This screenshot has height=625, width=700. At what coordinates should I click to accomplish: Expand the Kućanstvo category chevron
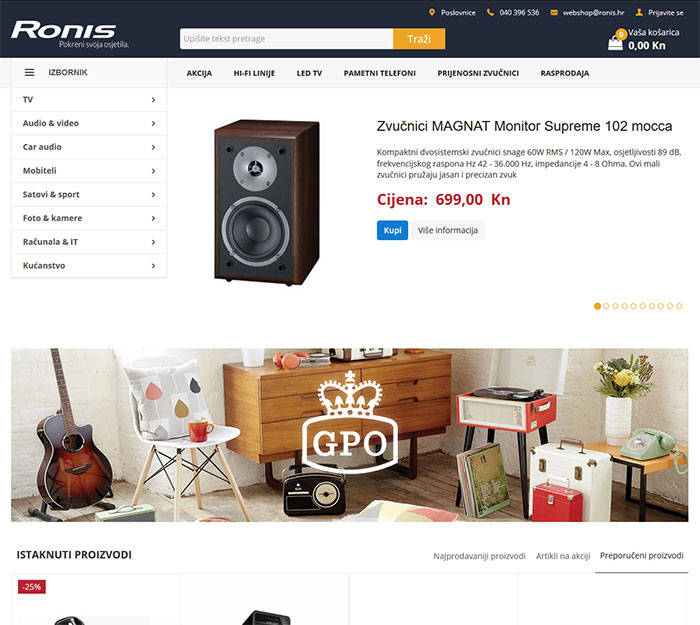[153, 266]
